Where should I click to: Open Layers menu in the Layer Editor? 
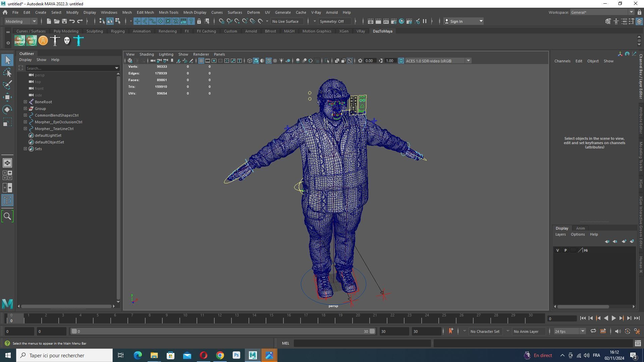(560, 235)
